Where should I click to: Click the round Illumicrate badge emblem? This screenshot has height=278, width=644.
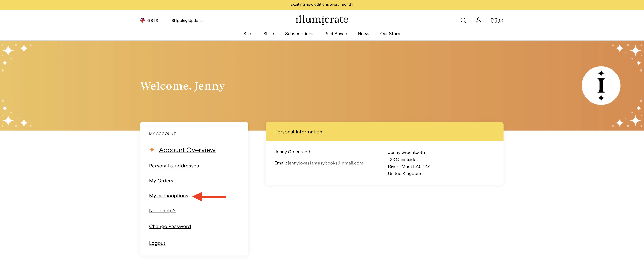(601, 86)
